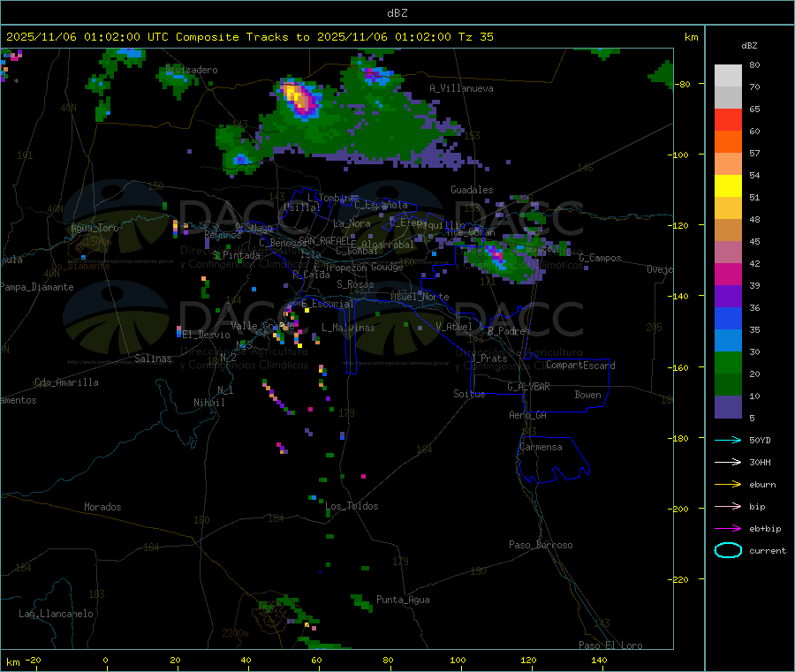The height and width of the screenshot is (672, 795).
Task: Click the 'CompantEscard' map label
Action: pyautogui.click(x=581, y=365)
